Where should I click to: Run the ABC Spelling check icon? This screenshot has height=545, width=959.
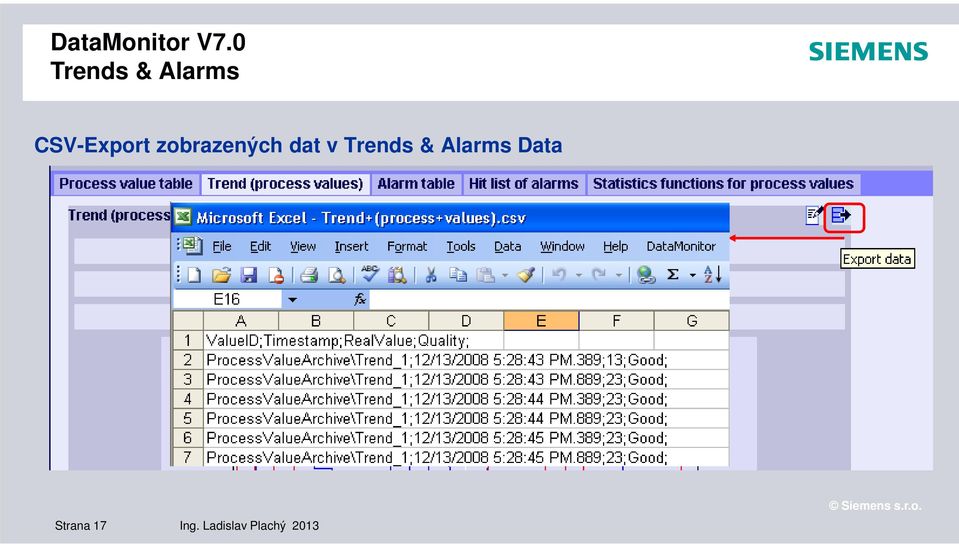point(369,273)
